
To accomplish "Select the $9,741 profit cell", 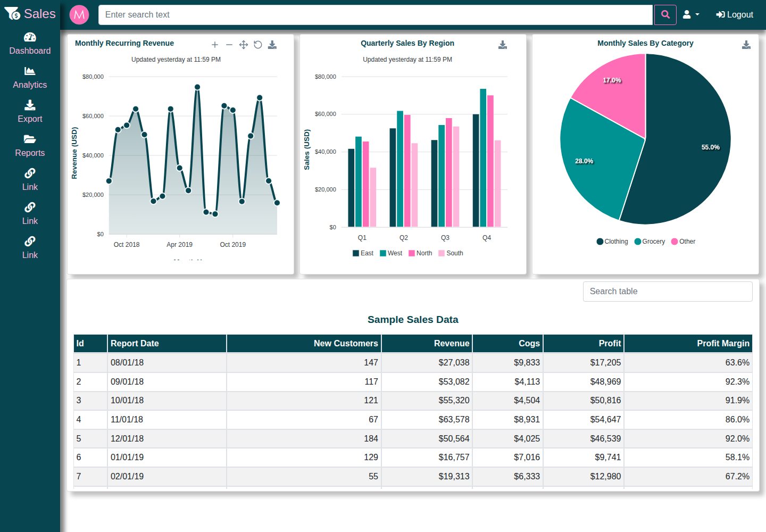I will tap(584, 458).
